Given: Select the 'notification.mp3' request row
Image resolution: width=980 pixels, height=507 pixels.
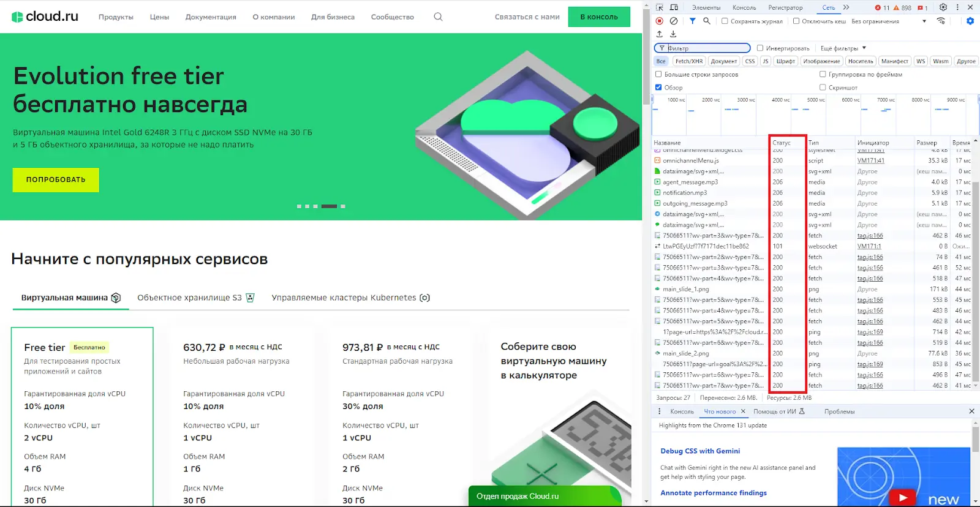Looking at the screenshot, I should tap(813, 192).
